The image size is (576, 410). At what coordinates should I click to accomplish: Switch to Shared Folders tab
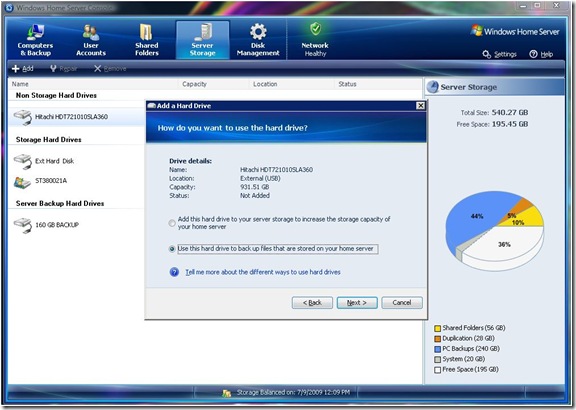point(147,40)
